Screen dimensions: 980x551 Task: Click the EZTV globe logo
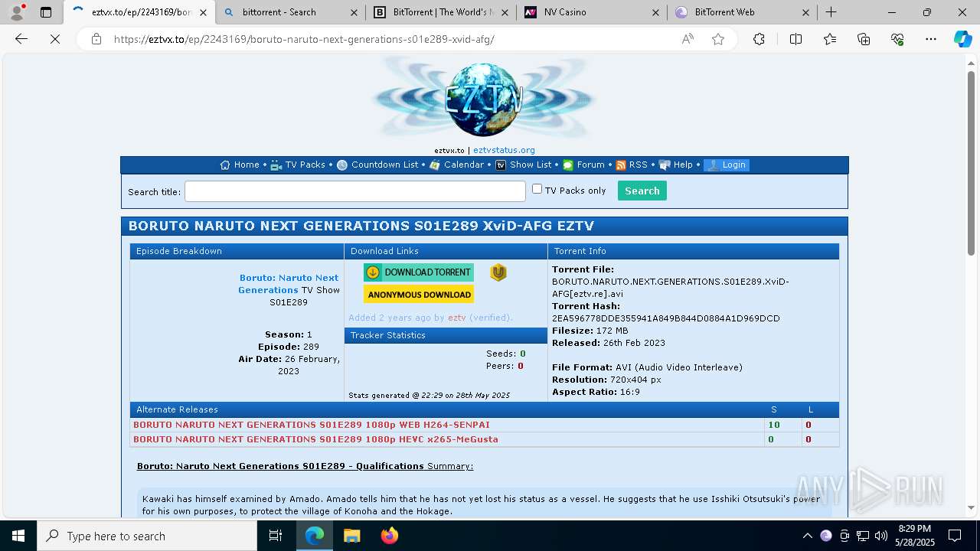[484, 100]
